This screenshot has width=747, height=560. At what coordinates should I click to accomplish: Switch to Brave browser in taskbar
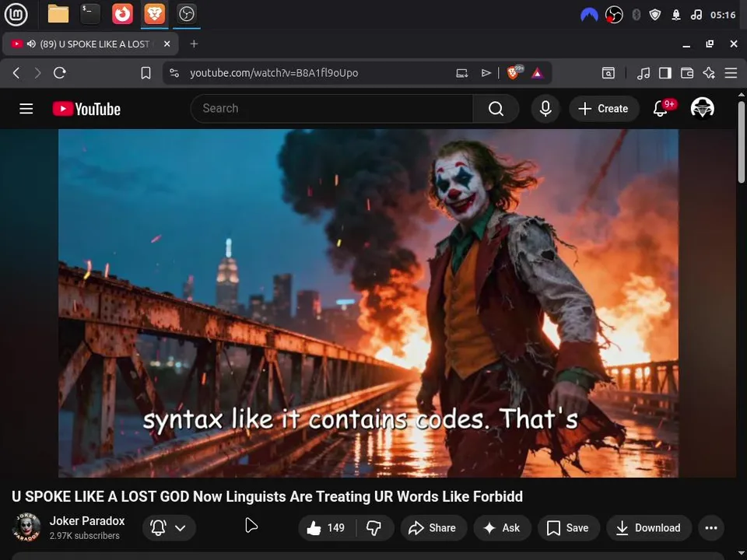coord(154,14)
